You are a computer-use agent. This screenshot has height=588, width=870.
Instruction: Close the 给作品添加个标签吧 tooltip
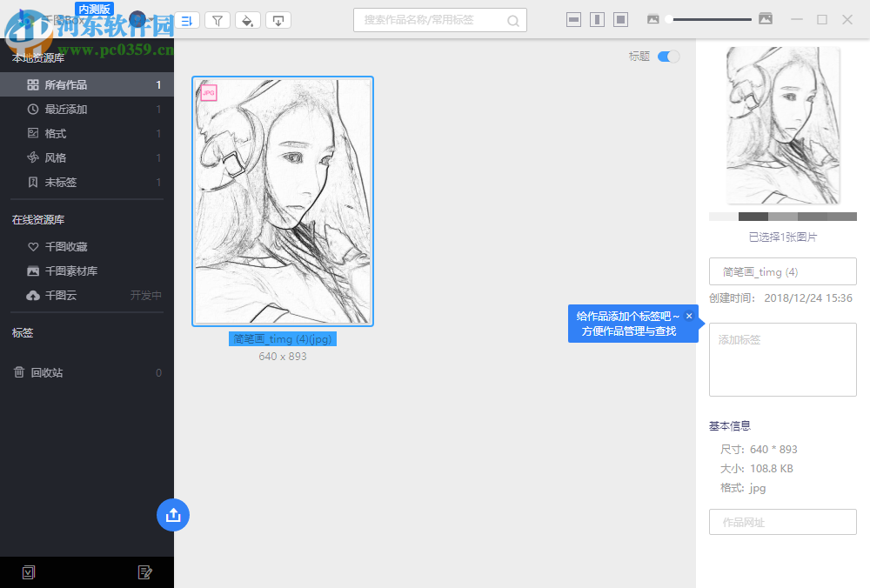(689, 316)
